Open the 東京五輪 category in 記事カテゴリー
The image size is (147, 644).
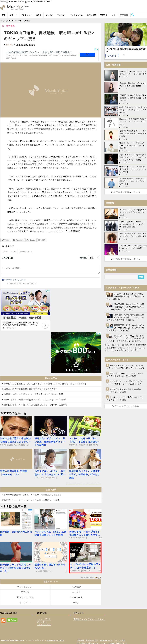(x=25, y=592)
